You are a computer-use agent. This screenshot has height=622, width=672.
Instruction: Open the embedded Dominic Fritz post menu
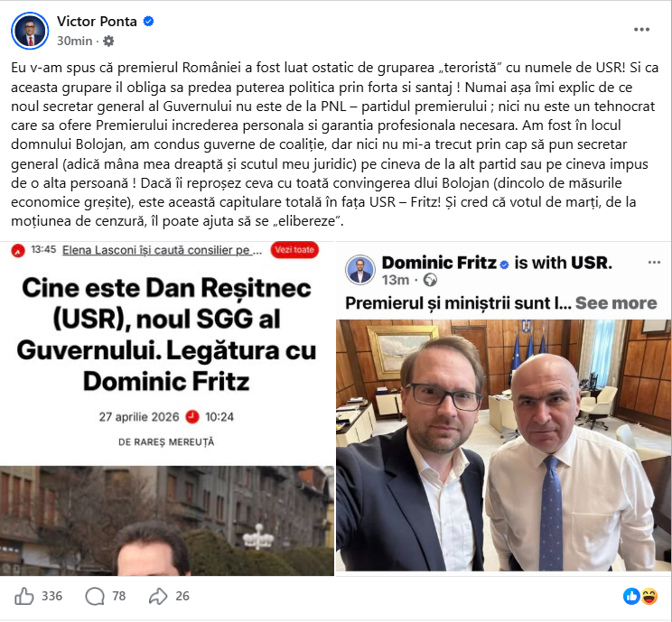[654, 262]
